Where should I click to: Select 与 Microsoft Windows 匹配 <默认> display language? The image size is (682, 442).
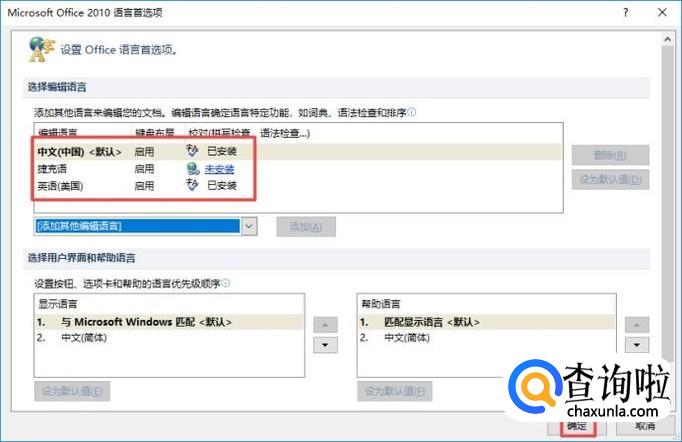(169, 322)
